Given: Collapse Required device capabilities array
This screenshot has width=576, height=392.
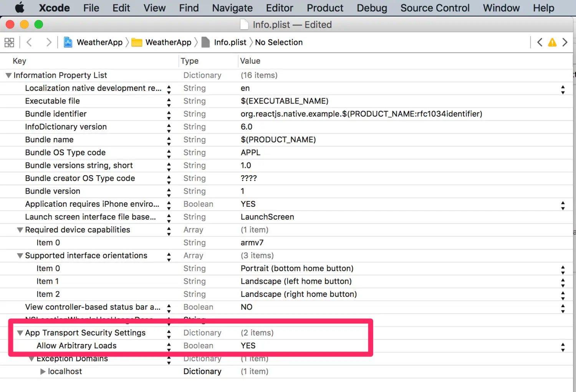Looking at the screenshot, I should (x=20, y=230).
